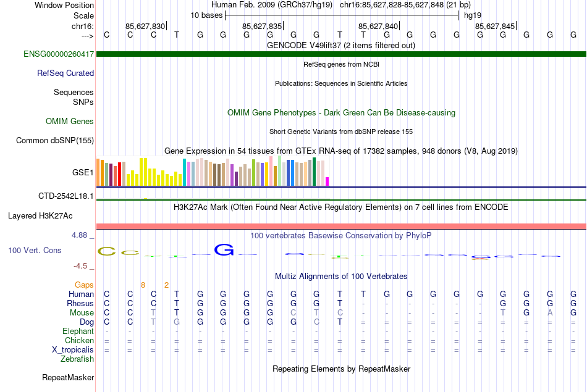Click Sequences SNPs track label
Image resolution: width=587 pixels, height=392 pixels.
click(x=74, y=97)
